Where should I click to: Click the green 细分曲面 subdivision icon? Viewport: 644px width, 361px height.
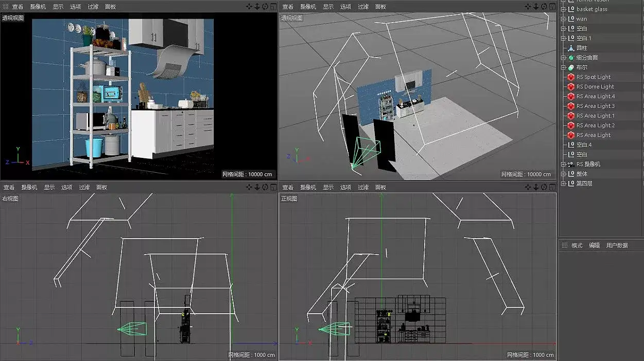(x=571, y=58)
